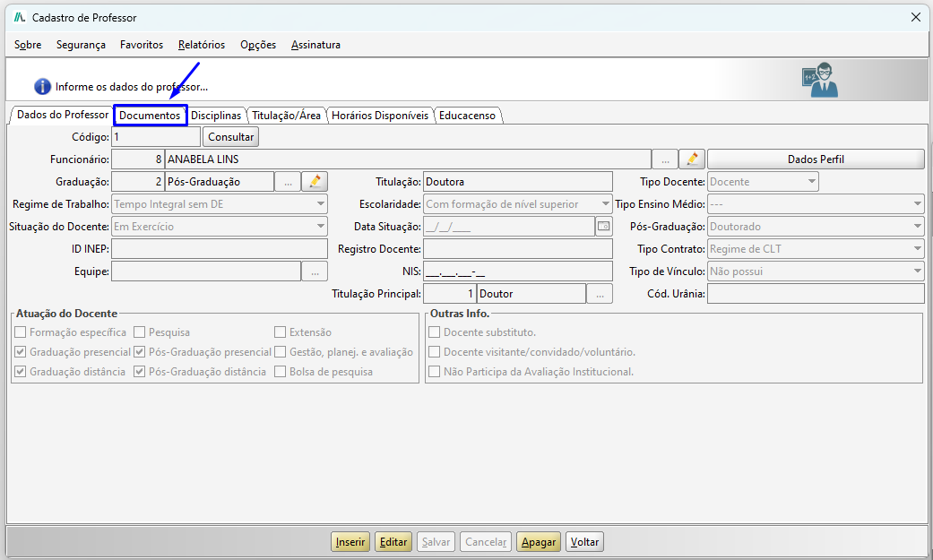Click the Titulação field showing Doutora
Viewport: 933px width, 560px height.
(518, 182)
